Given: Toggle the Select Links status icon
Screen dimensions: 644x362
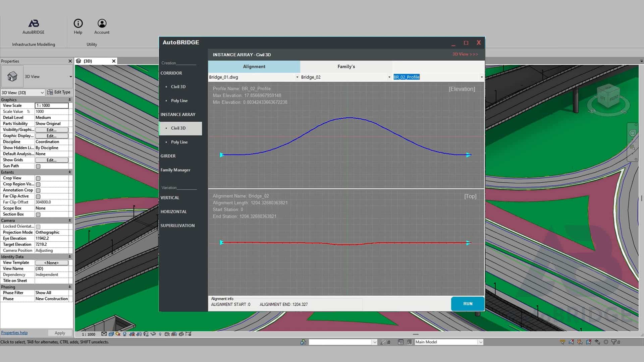Looking at the screenshot, I should (562, 342).
